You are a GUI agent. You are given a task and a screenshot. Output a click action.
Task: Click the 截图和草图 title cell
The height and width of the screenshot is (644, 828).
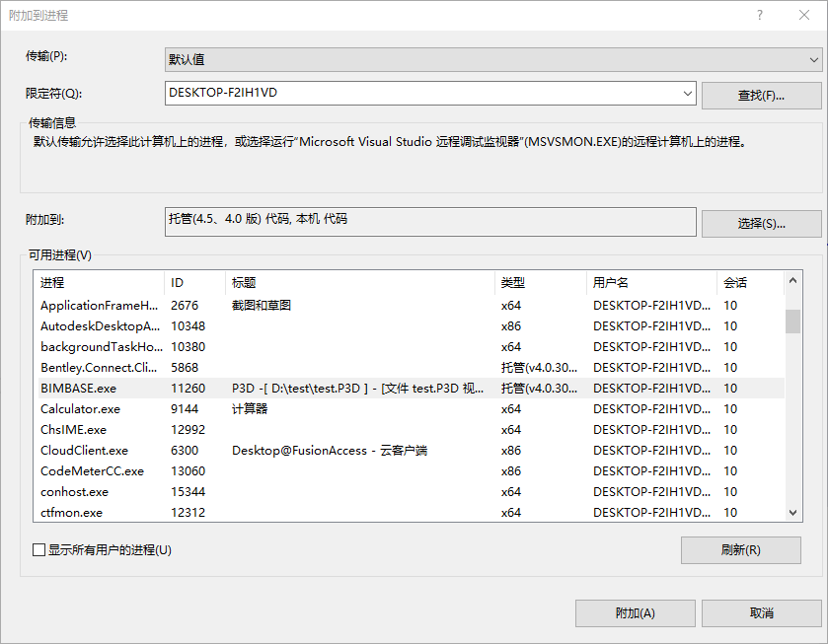point(262,306)
